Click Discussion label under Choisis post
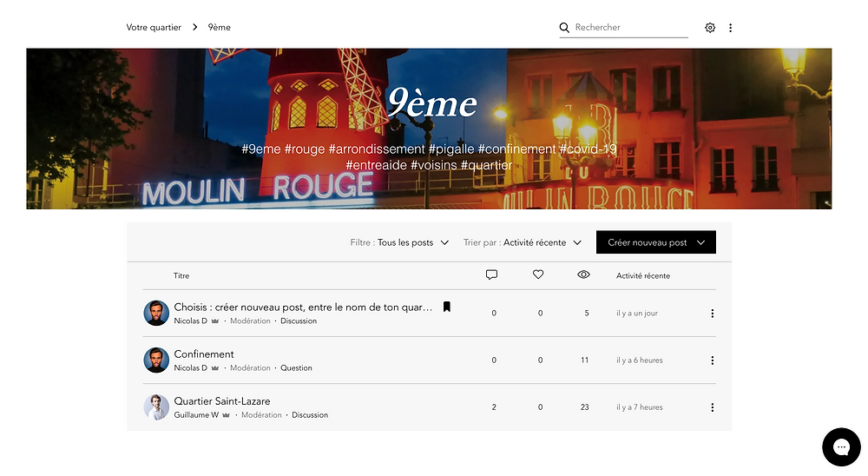The width and height of the screenshot is (868, 476). click(x=299, y=321)
